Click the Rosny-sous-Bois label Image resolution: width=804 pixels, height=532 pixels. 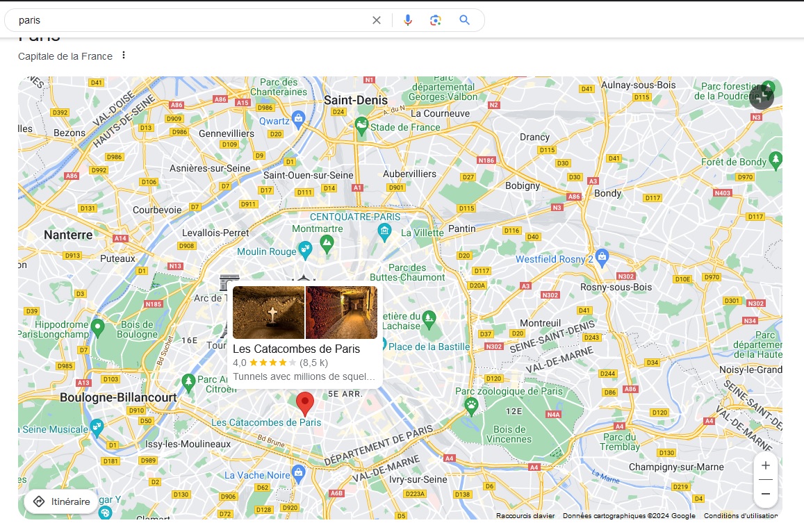coord(616,287)
